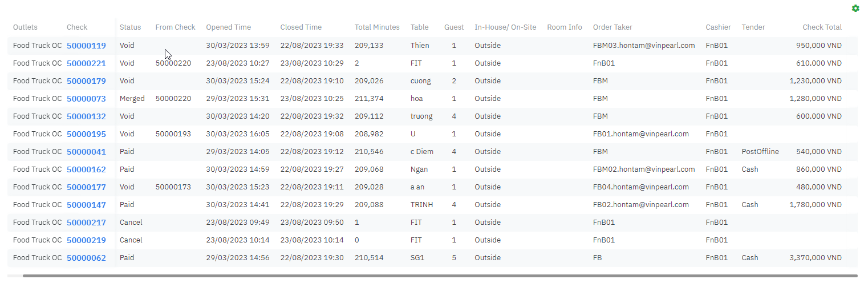Image resolution: width=868 pixels, height=283 pixels.
Task: Click the Closed Time column header
Action: (301, 27)
